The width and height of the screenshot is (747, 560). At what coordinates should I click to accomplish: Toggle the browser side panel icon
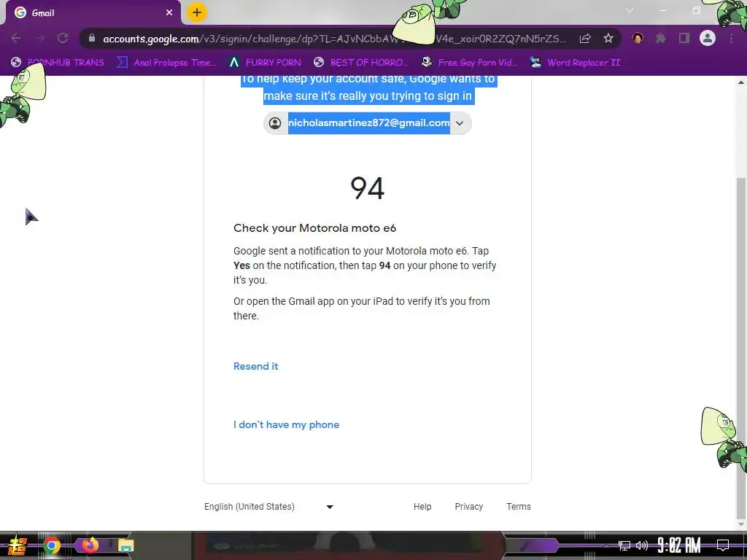pos(684,38)
